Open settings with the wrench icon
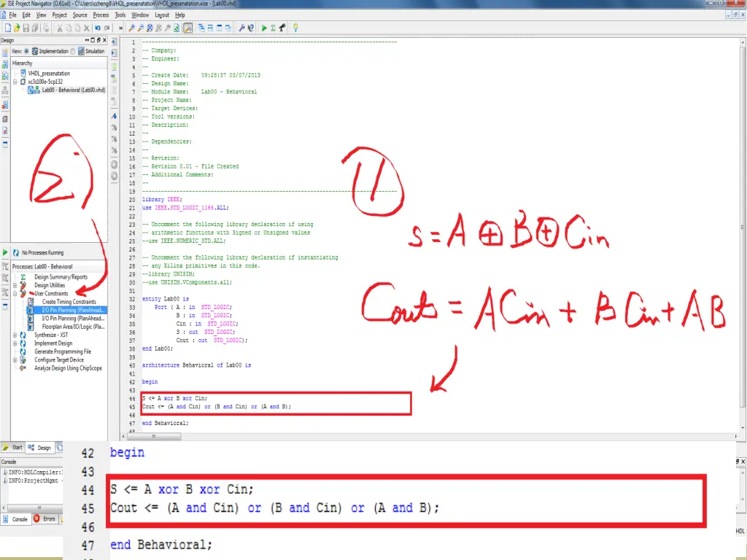The width and height of the screenshot is (747, 560). 241,28
